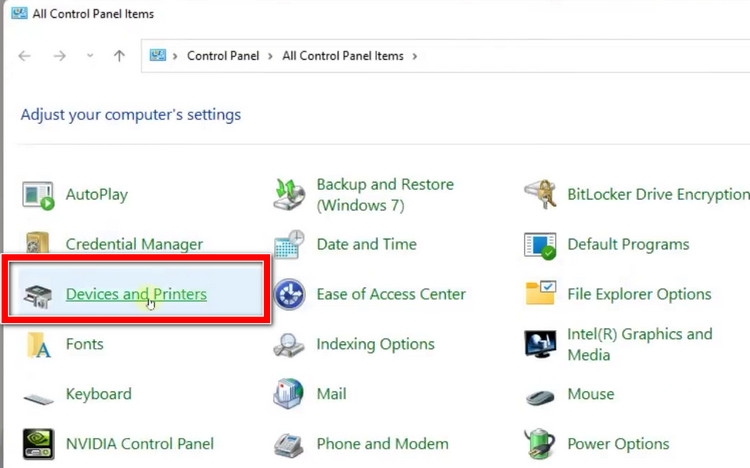Expand the recent locations dropdown arrow
Screen dimensions: 750x468
click(x=90, y=56)
